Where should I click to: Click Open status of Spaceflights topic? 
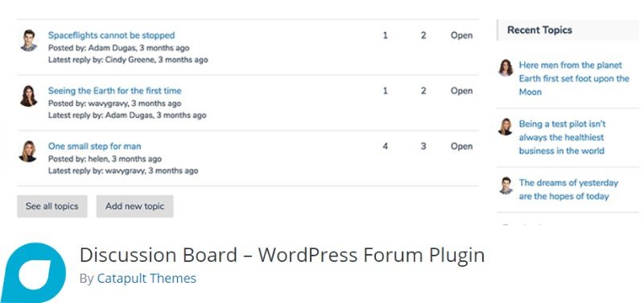(461, 35)
